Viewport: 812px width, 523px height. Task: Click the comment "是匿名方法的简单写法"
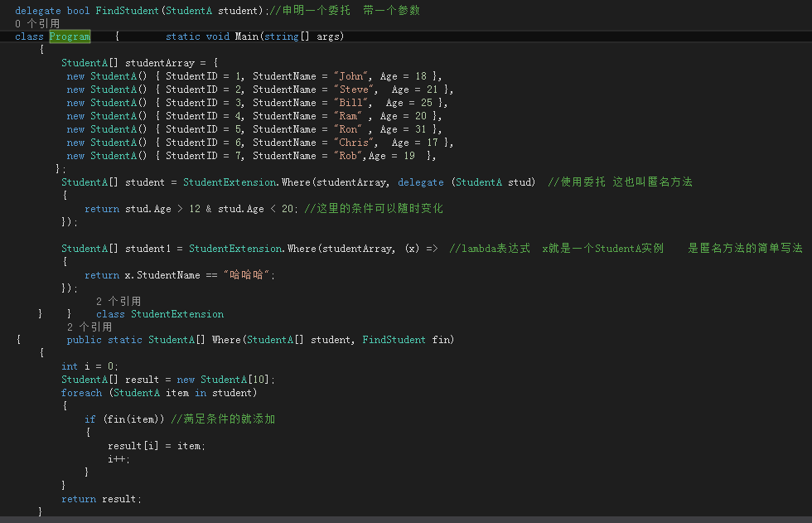[x=745, y=248]
